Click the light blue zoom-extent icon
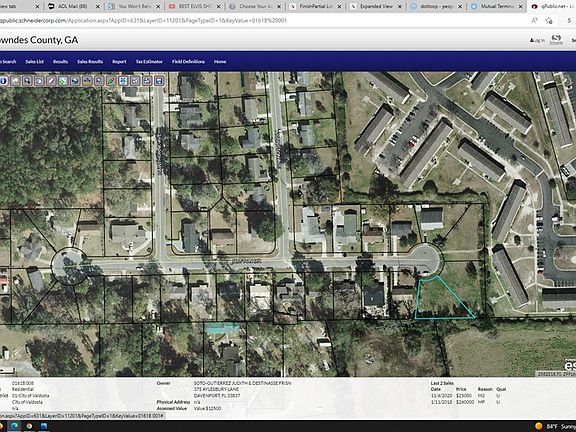 pyautogui.click(x=123, y=81)
